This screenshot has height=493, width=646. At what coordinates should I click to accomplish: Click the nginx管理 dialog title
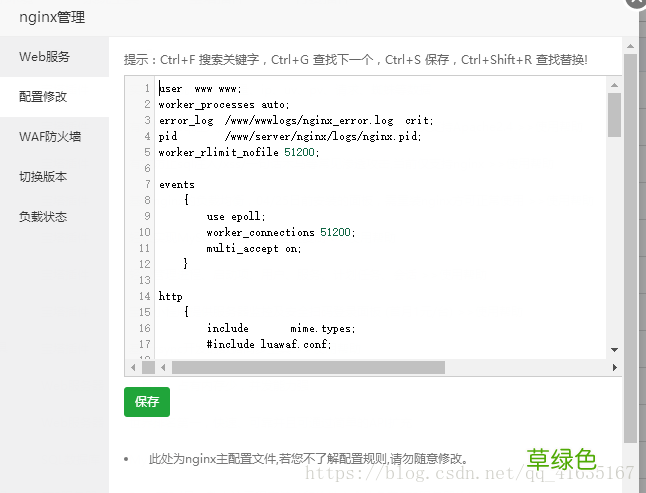tap(52, 17)
